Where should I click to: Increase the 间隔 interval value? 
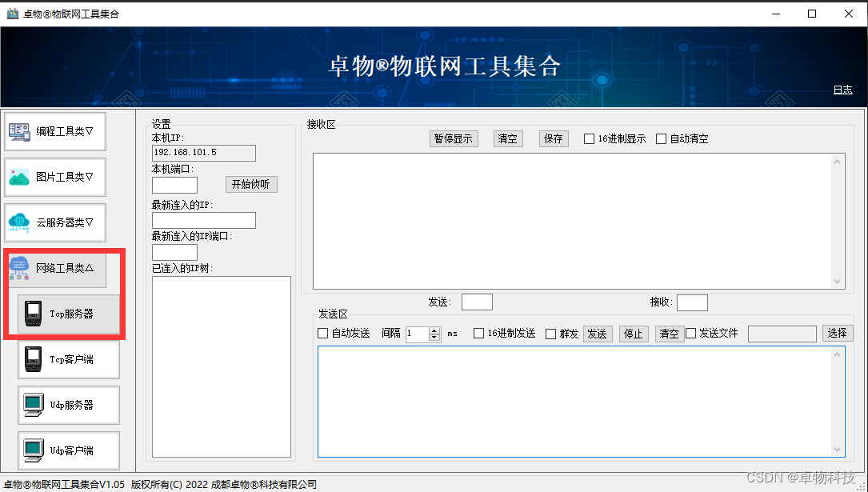[x=434, y=330]
